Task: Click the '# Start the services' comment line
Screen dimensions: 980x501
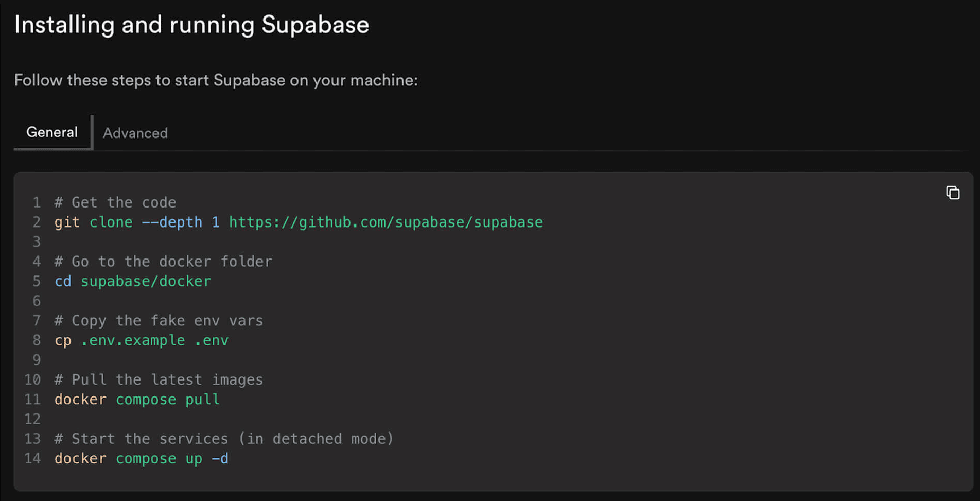Action: point(224,439)
